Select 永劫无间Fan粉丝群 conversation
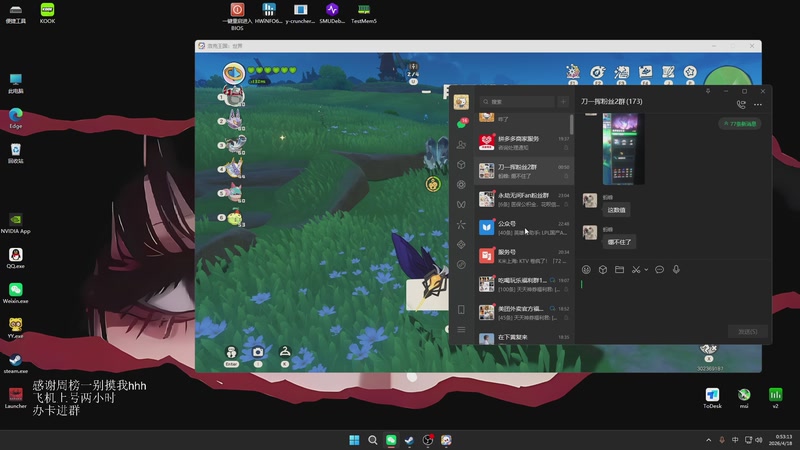This screenshot has height=450, width=800. 524,199
